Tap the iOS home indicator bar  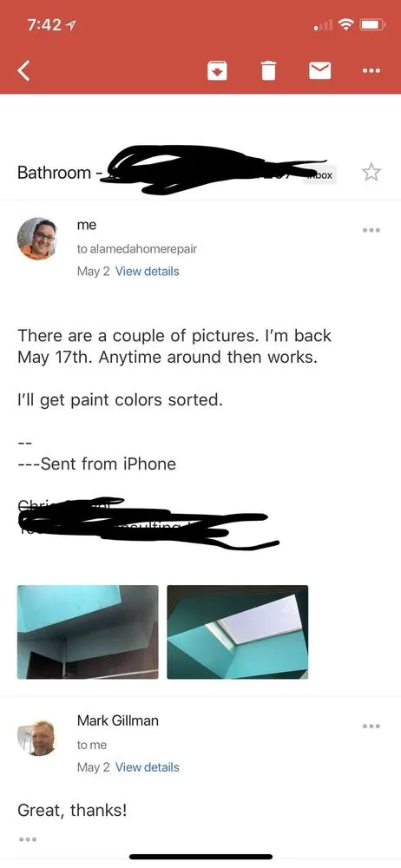click(x=200, y=857)
